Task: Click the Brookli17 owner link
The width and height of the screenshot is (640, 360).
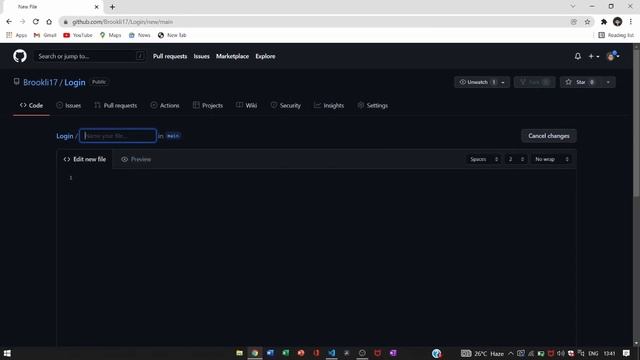Action: point(40,82)
